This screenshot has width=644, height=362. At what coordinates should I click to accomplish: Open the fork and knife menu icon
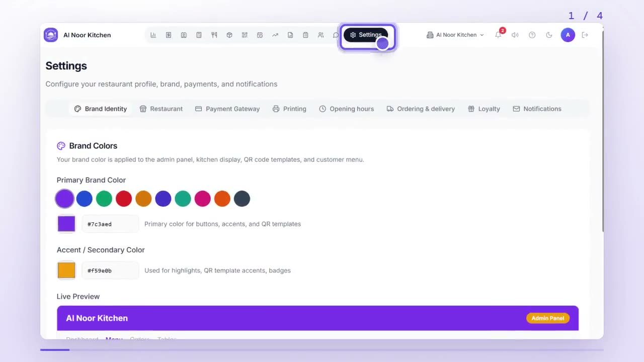coord(214,35)
